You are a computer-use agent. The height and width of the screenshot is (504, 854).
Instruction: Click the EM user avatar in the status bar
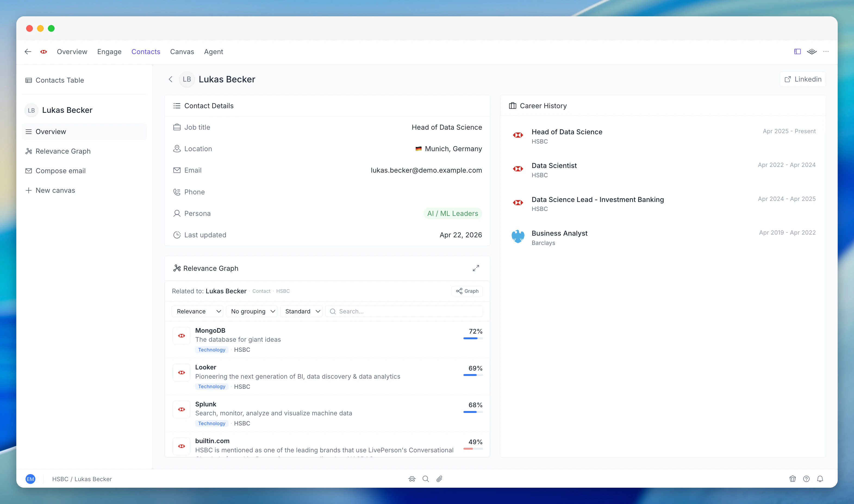[x=30, y=479]
